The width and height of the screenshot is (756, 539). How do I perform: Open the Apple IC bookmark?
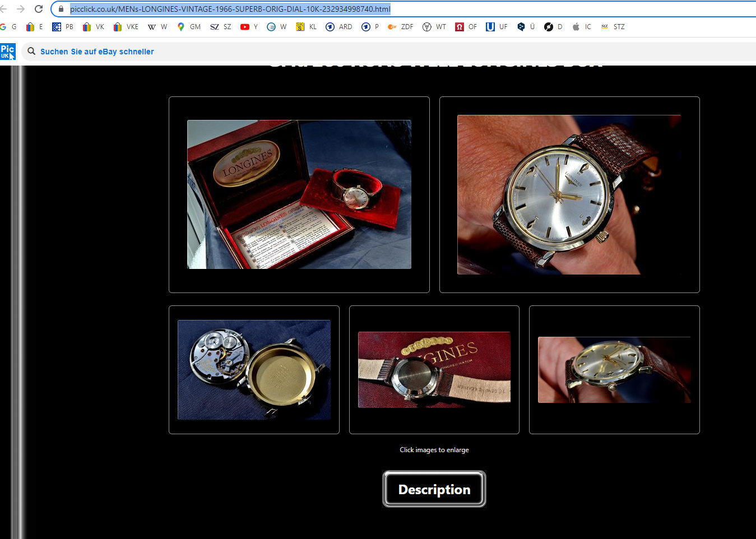pos(582,27)
